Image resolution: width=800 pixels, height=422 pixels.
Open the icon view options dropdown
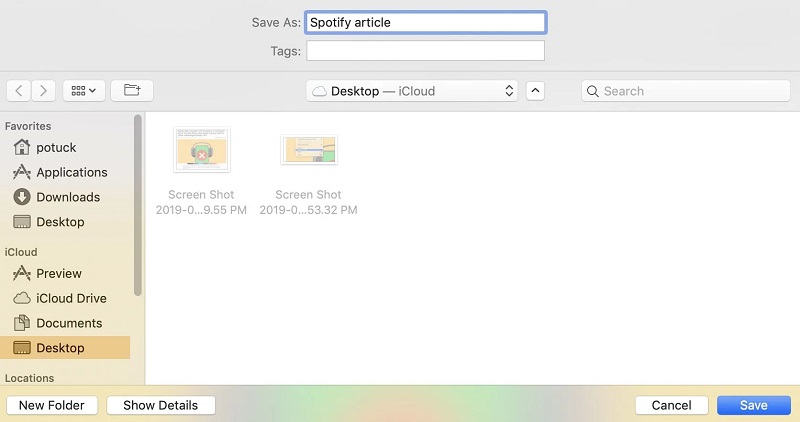84,91
